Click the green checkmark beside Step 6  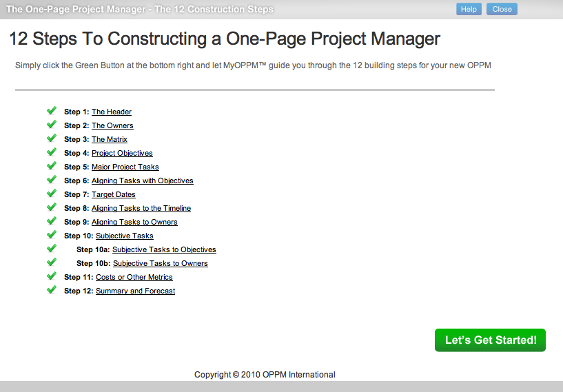52,179
